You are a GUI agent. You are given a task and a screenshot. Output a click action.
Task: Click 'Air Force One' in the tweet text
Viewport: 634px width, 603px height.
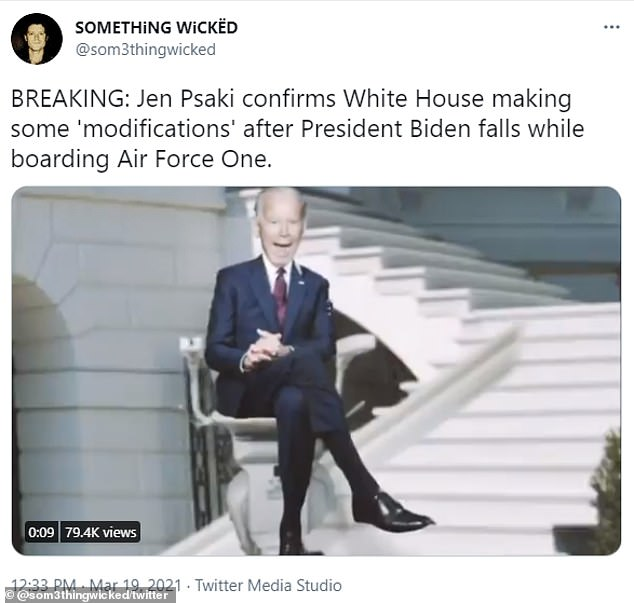point(192,159)
